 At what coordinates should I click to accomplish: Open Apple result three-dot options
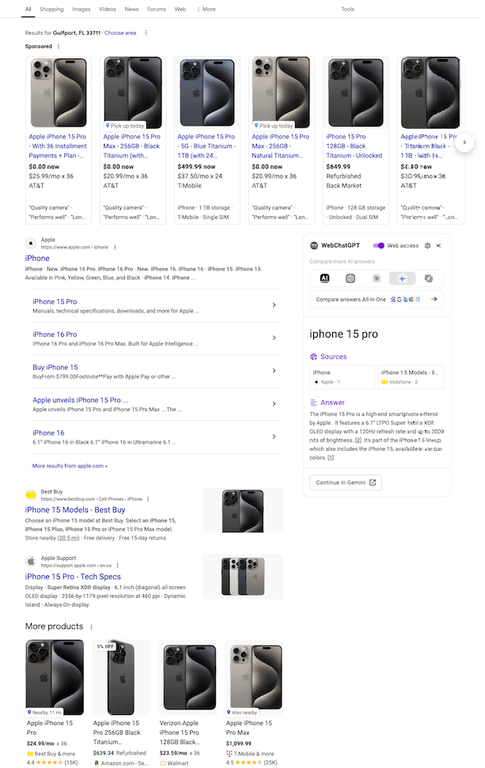click(x=115, y=247)
